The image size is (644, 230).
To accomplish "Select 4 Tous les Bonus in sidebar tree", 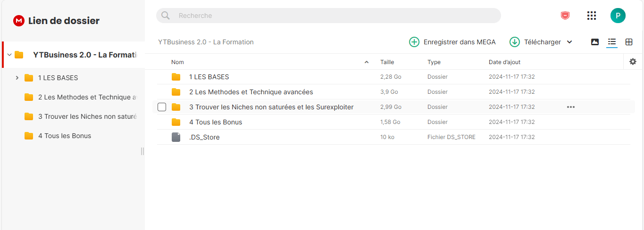I will coord(65,136).
